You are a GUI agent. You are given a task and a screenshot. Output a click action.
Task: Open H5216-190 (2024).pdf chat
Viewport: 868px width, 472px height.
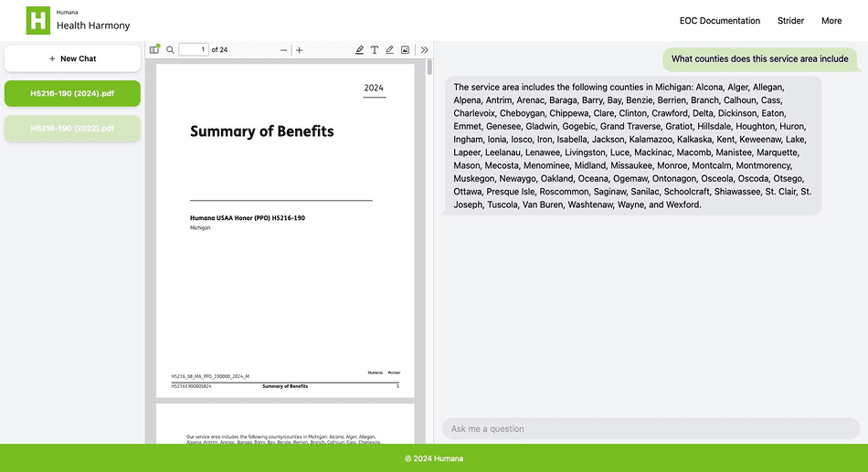tap(72, 93)
